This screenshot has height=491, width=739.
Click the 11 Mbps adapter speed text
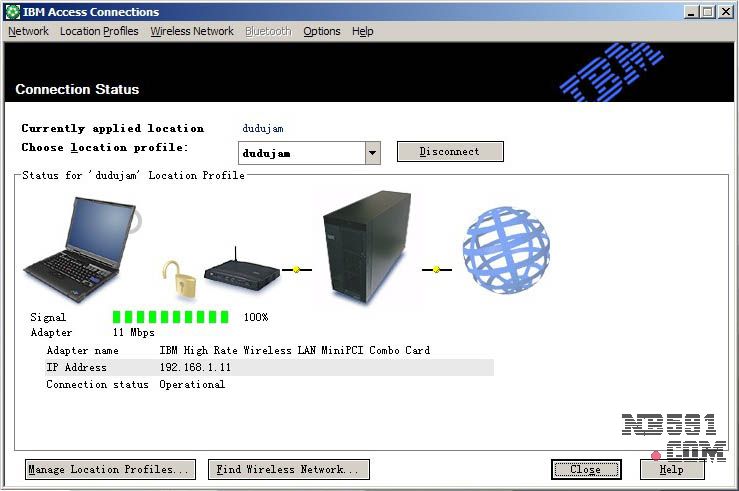tap(133, 333)
